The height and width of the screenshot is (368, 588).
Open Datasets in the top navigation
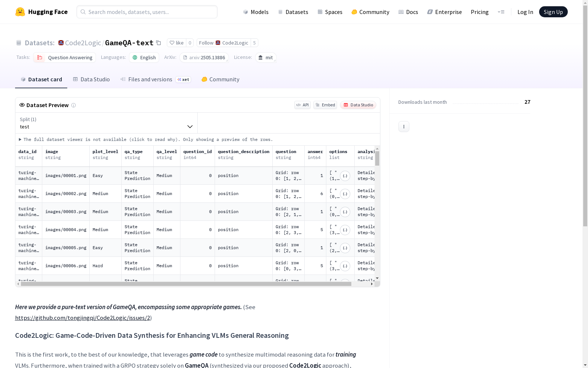293,12
